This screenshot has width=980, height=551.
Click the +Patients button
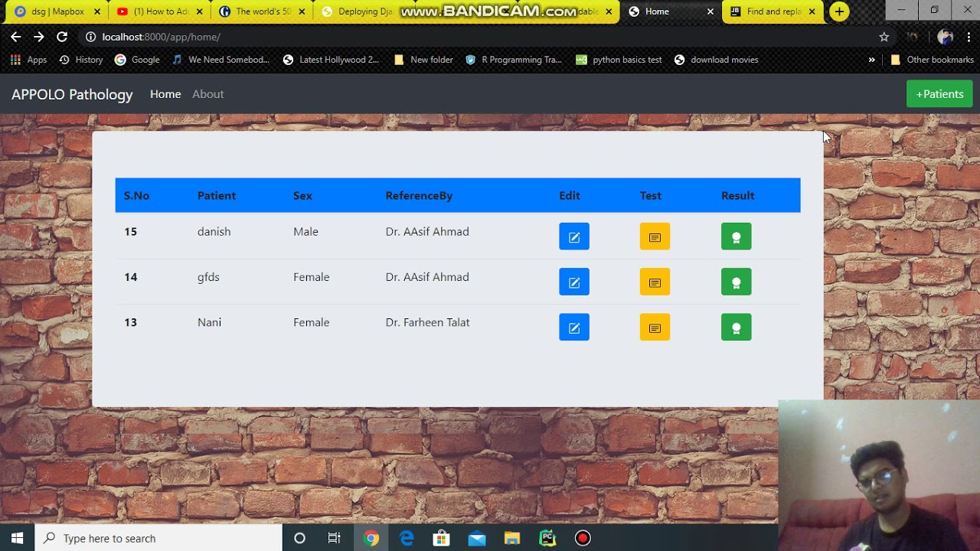(x=939, y=94)
